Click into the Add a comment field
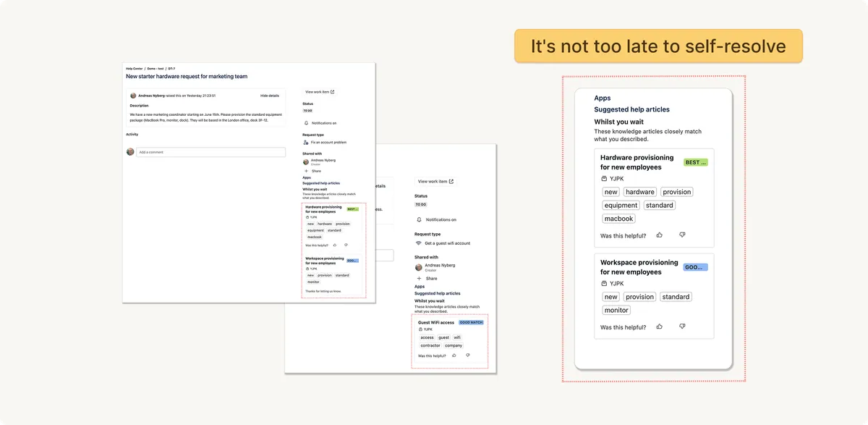Viewport: 868px width, 425px height. click(211, 152)
